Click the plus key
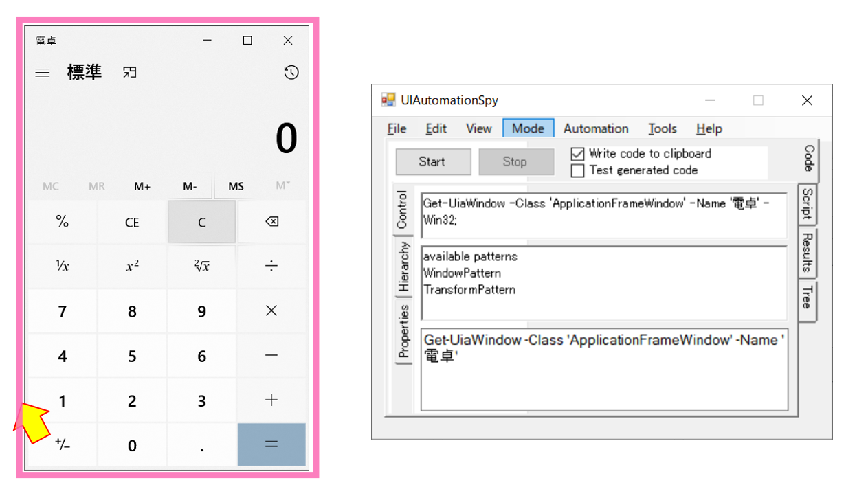Screen dimensions: 868x498 [x=271, y=400]
